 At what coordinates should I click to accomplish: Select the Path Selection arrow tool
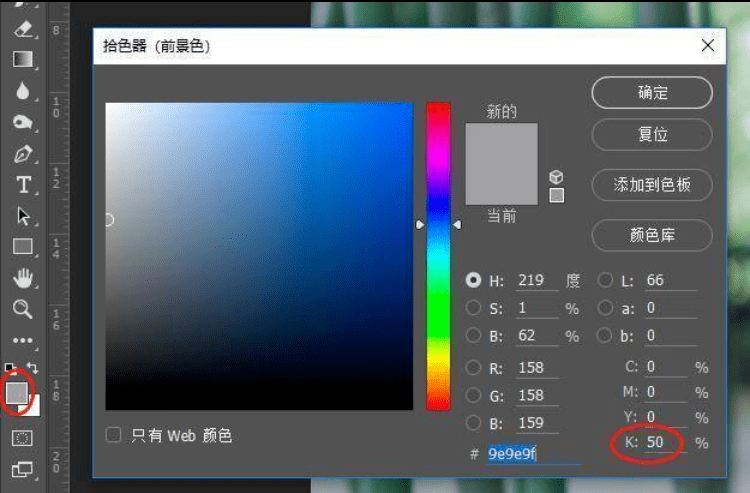click(x=24, y=216)
